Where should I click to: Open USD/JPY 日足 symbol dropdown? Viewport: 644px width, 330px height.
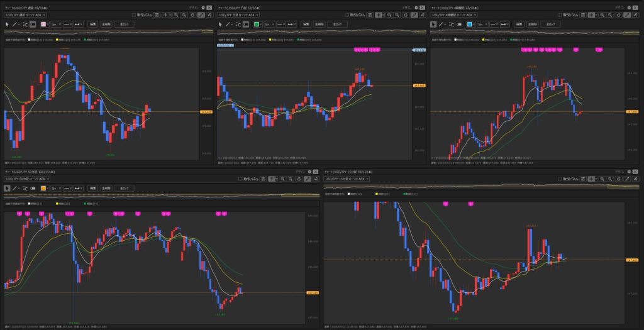click(x=238, y=15)
